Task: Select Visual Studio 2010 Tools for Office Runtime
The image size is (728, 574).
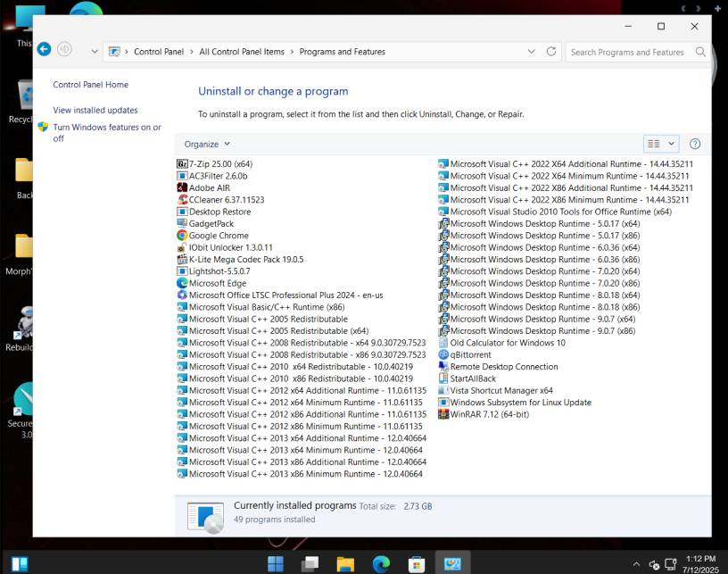Action: (555, 212)
